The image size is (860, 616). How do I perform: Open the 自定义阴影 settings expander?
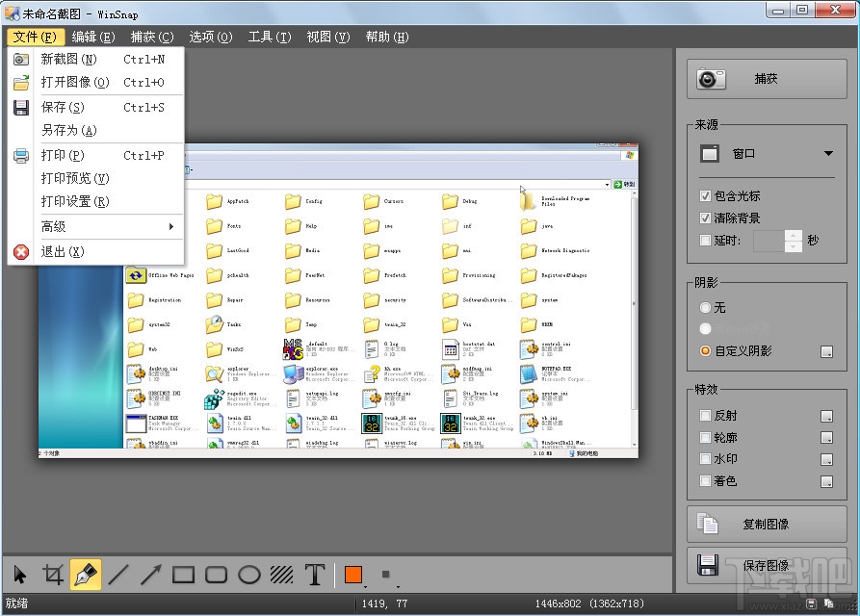(x=826, y=351)
